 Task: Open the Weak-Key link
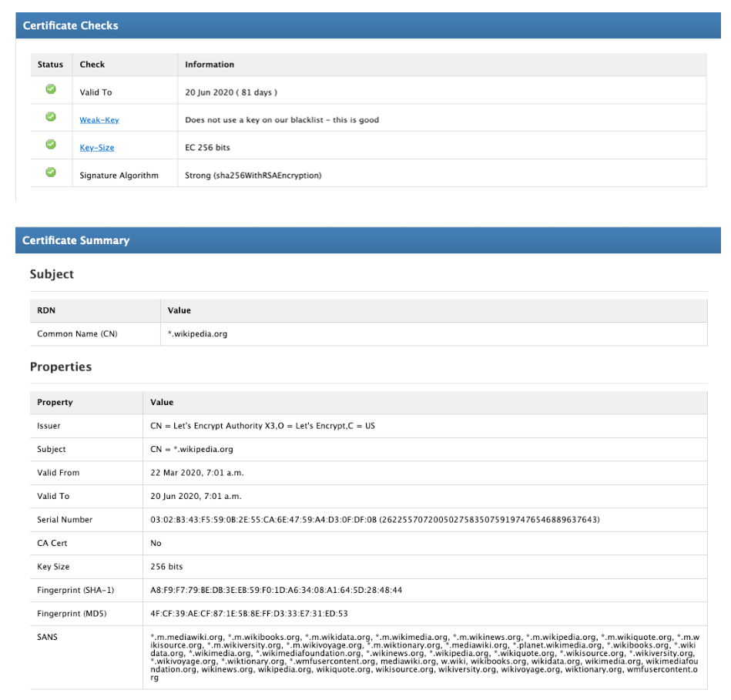click(x=99, y=120)
